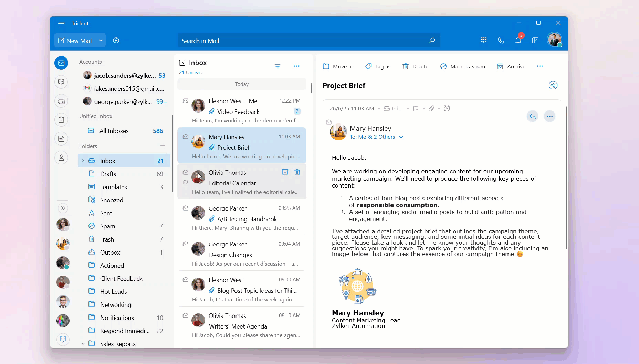The width and height of the screenshot is (639, 364).
Task: Reply to Mary Hansley's email
Action: pyautogui.click(x=532, y=116)
